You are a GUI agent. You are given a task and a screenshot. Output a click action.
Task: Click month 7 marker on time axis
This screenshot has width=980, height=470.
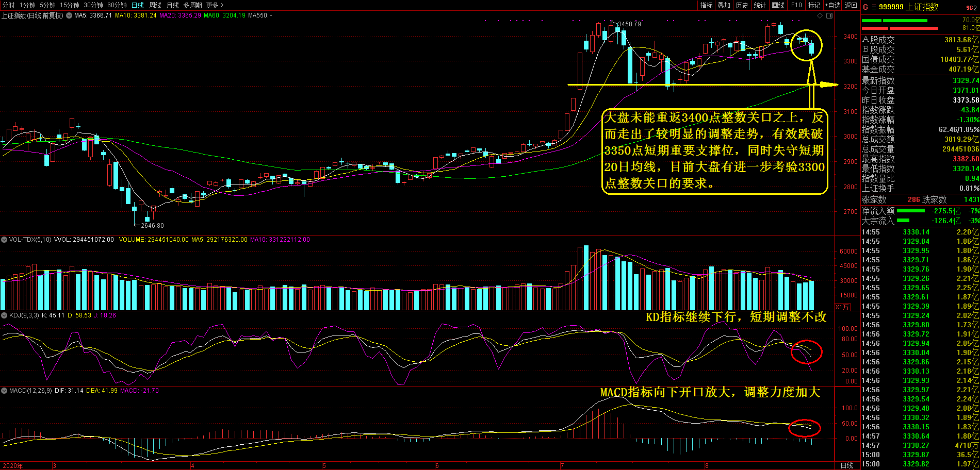pyautogui.click(x=562, y=465)
